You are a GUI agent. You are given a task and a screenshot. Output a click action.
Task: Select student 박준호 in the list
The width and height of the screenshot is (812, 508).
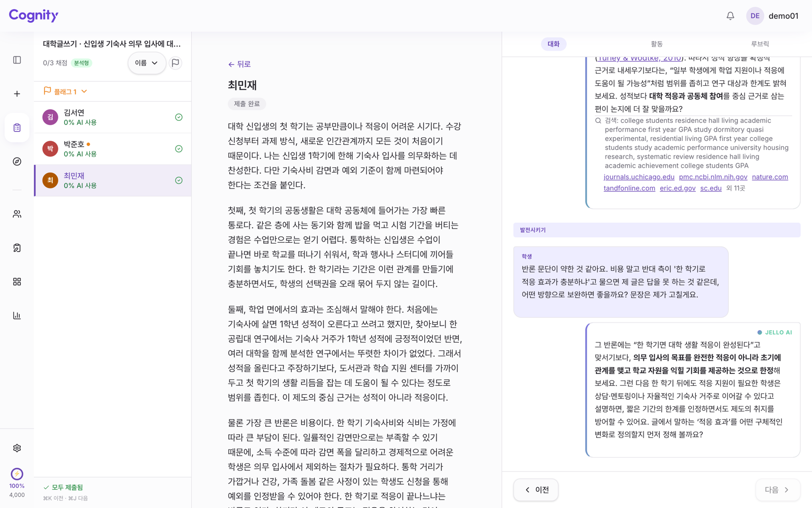click(113, 149)
